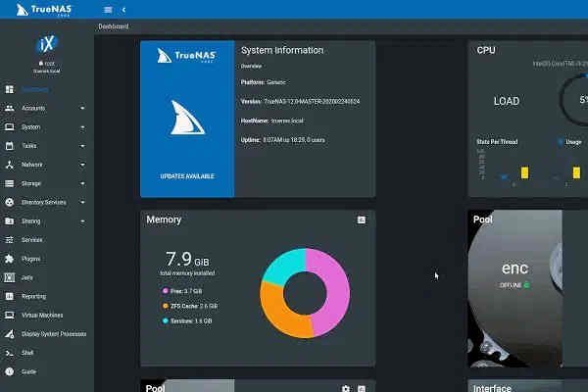Click the Free 3.7 GiB legend entry
This screenshot has width=588, height=392.
182,291
